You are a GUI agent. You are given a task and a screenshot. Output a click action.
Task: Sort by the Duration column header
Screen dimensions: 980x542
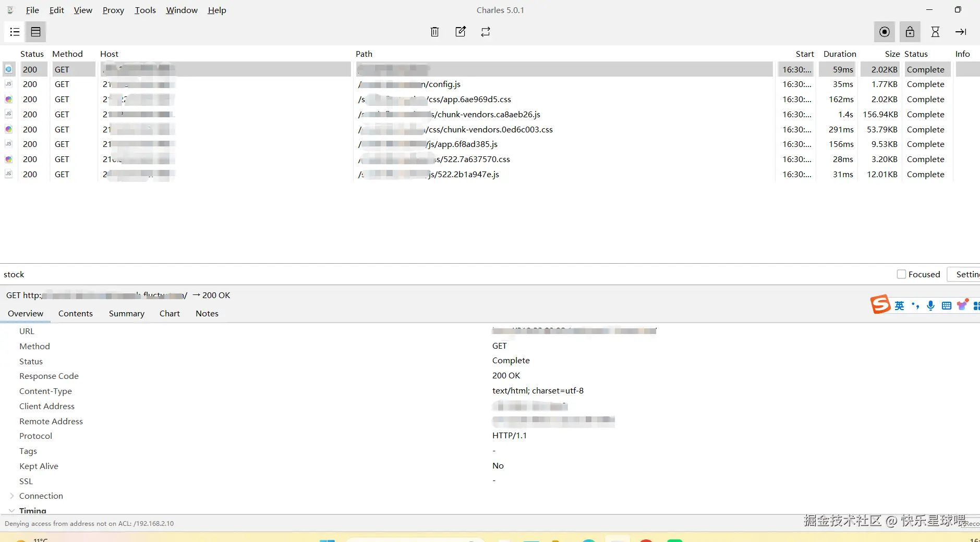[x=840, y=54]
